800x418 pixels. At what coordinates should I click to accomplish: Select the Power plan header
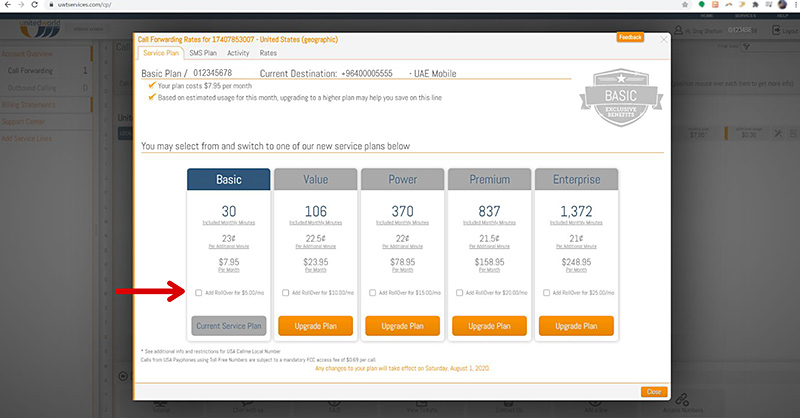[x=403, y=180]
